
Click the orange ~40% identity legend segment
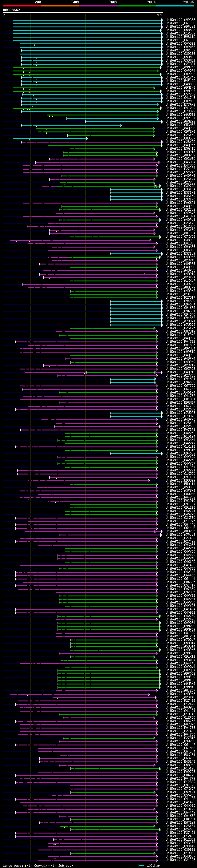click(60, 6)
